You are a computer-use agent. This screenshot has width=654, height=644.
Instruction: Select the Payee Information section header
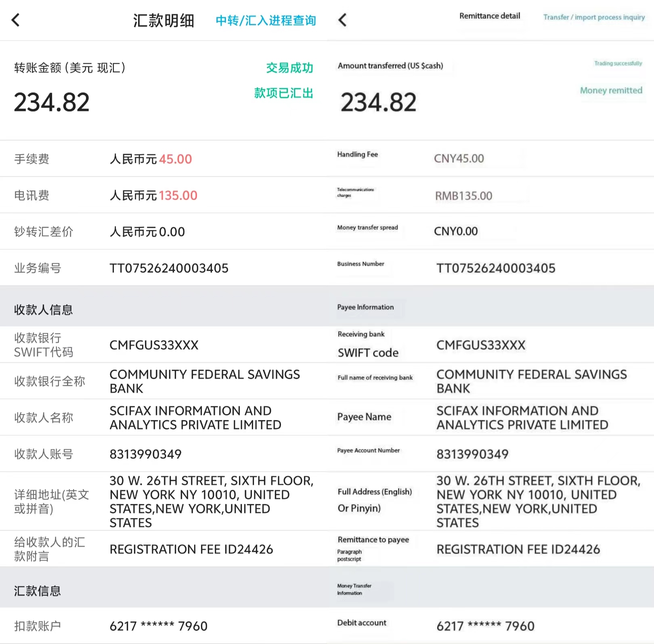pyautogui.click(x=365, y=307)
